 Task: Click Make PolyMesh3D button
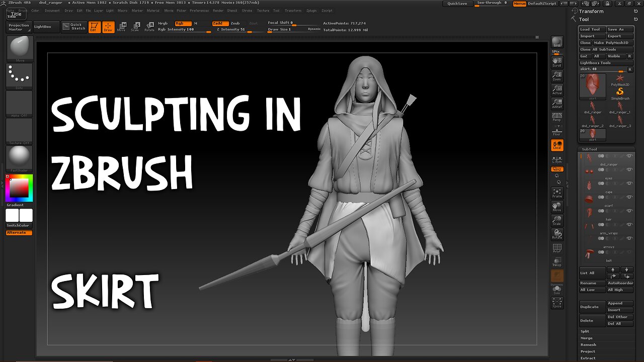point(613,43)
